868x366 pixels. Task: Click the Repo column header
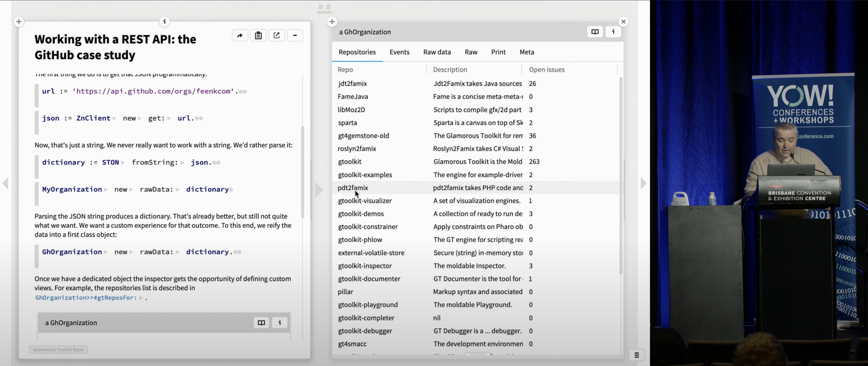coord(345,69)
